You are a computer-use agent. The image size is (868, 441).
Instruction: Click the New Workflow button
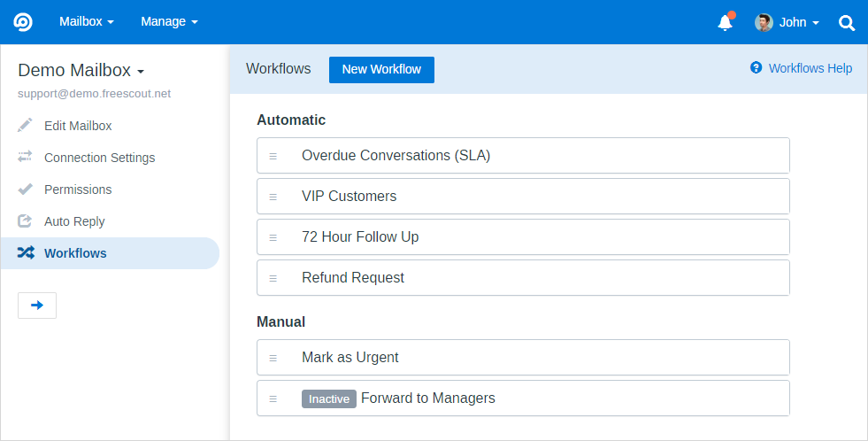point(381,69)
